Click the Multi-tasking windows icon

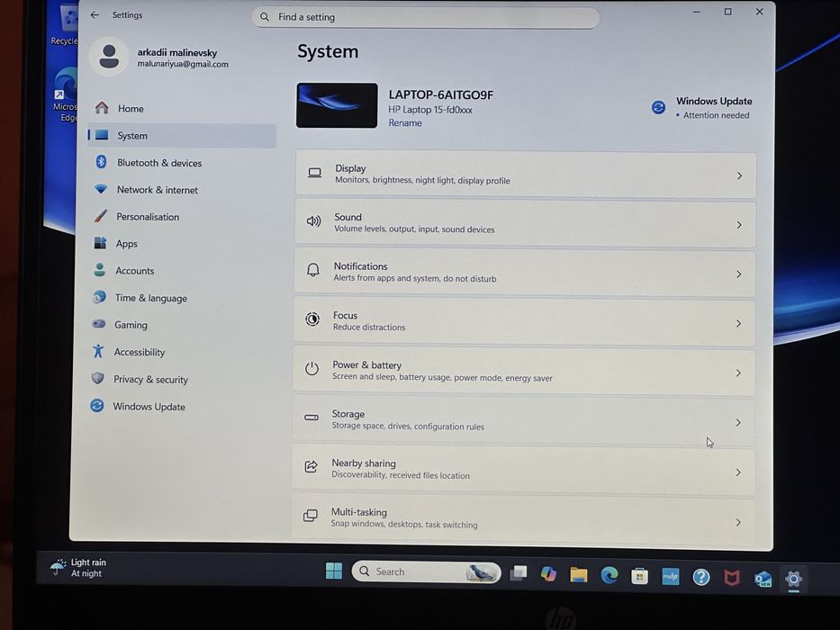click(x=311, y=516)
